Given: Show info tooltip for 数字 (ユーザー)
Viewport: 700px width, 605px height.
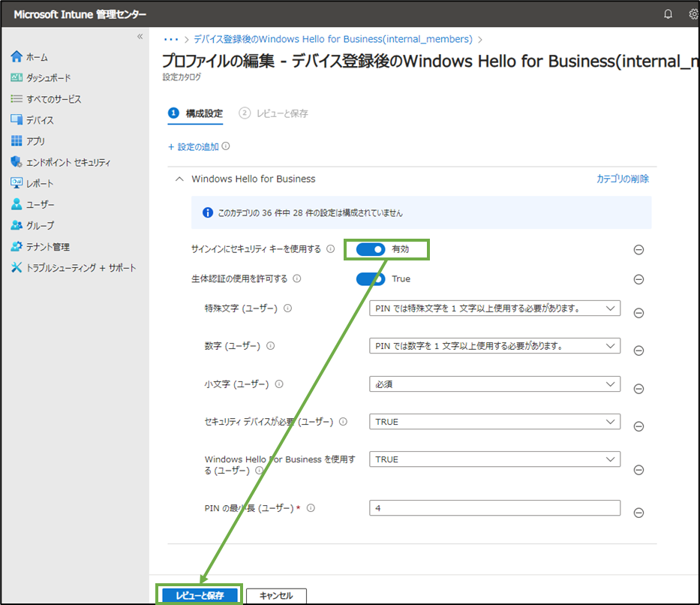Looking at the screenshot, I should (271, 345).
